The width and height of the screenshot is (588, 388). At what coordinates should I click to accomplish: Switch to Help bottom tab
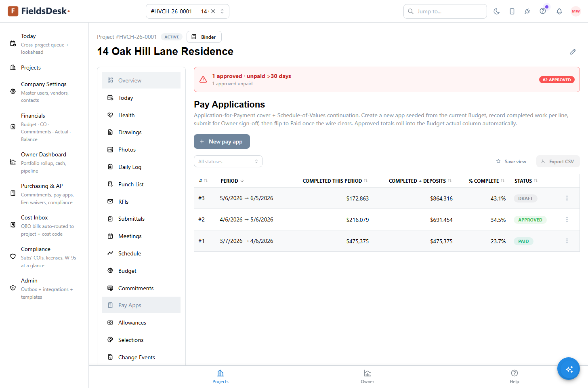514,377
